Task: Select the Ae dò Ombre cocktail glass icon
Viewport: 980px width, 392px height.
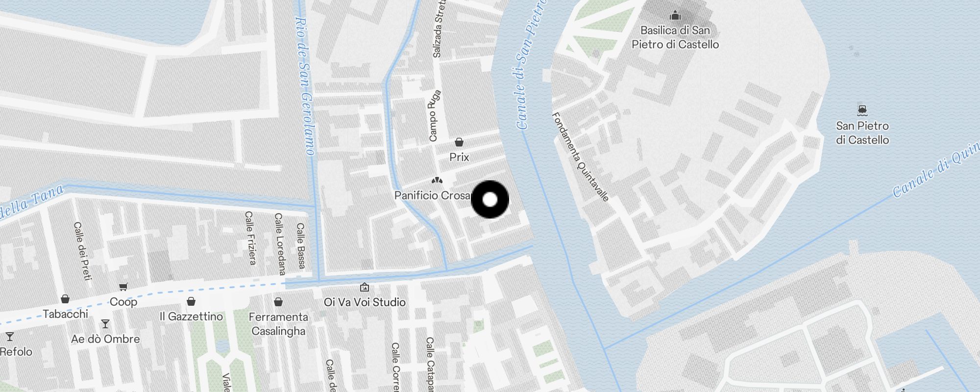Action: (105, 324)
